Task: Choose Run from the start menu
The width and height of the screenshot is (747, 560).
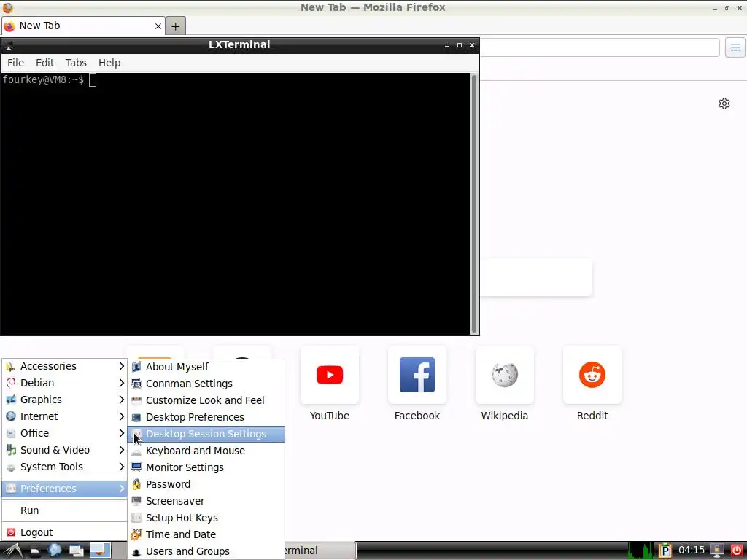Action: click(x=64, y=510)
